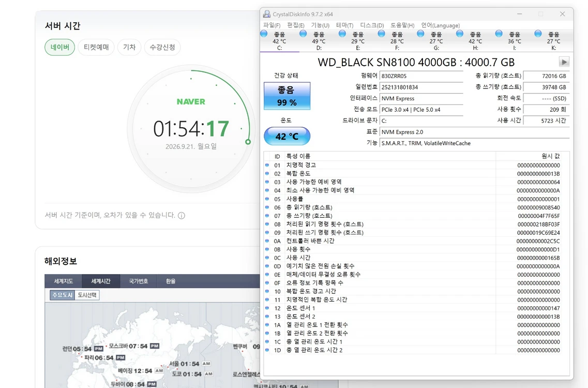This screenshot has height=388, width=588.
Task: Click status dot for attribute 0C 사용 시간
Action: (x=267, y=258)
